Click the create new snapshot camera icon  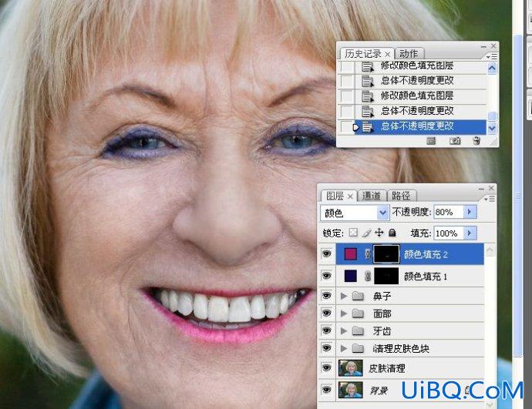point(455,140)
